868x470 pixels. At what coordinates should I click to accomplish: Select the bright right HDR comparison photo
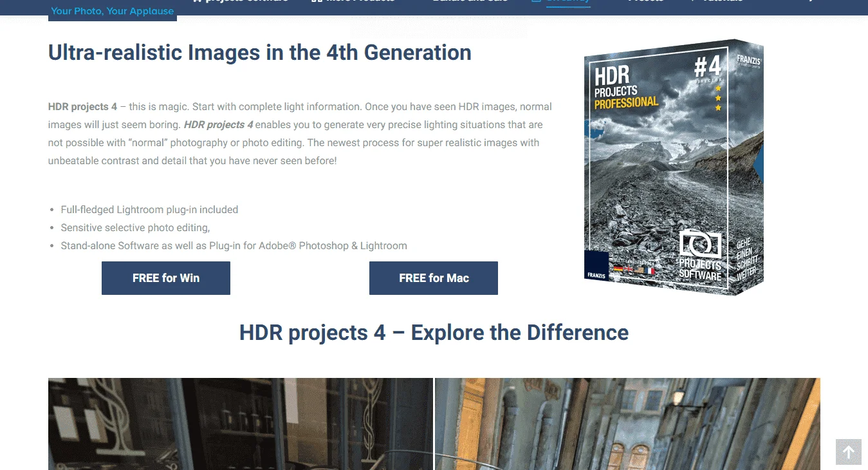(627, 424)
